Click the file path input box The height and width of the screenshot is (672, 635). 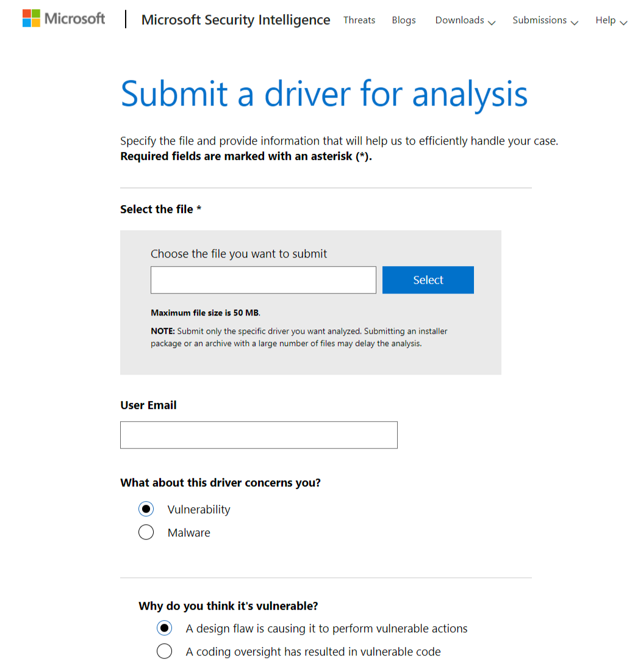pyautogui.click(x=264, y=280)
